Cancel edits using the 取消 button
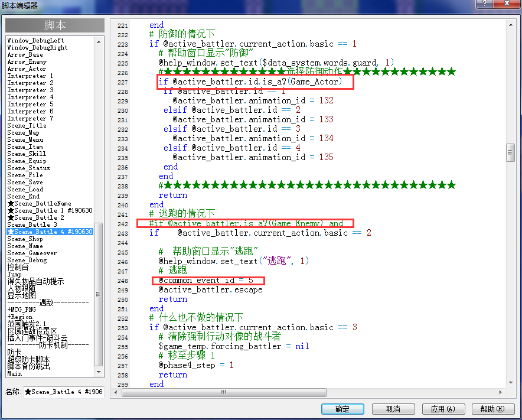Image resolution: width=522 pixels, height=420 pixels. tap(393, 409)
